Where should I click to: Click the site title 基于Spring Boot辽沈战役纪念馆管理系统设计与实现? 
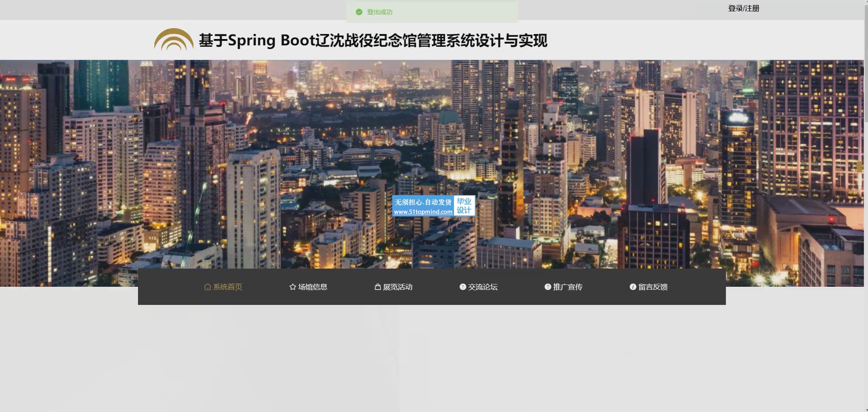pos(373,40)
